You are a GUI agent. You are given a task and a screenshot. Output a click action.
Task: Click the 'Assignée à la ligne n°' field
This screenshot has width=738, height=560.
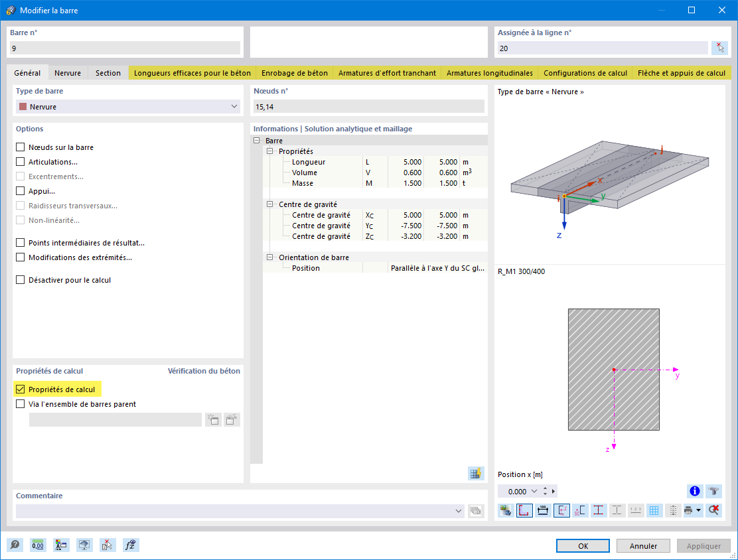point(603,48)
